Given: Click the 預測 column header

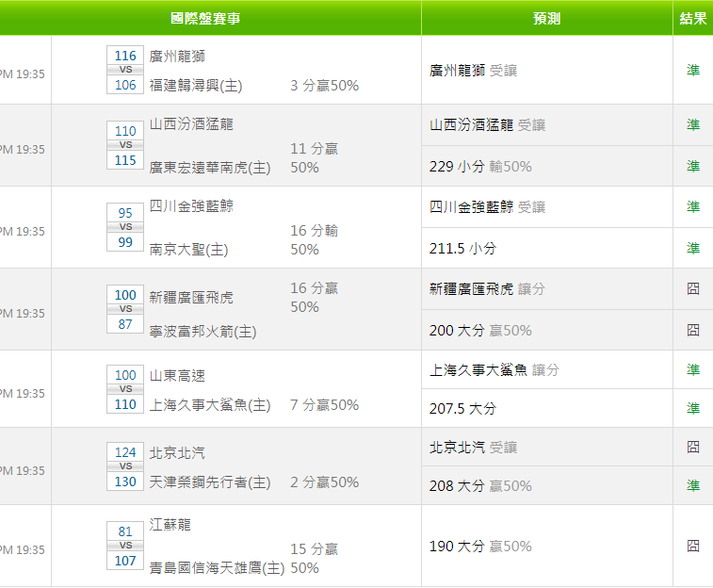Looking at the screenshot, I should coord(546,18).
